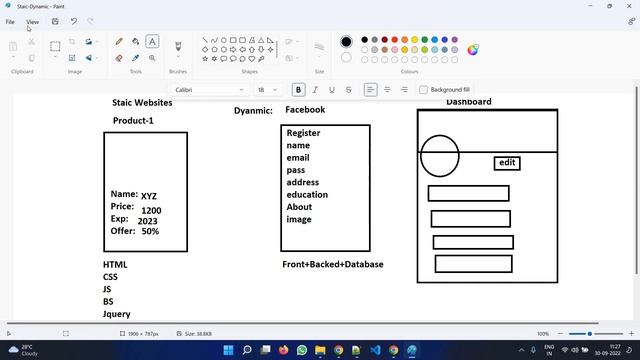The width and height of the screenshot is (640, 360).
Task: Toggle Bold text formatting
Action: [298, 90]
